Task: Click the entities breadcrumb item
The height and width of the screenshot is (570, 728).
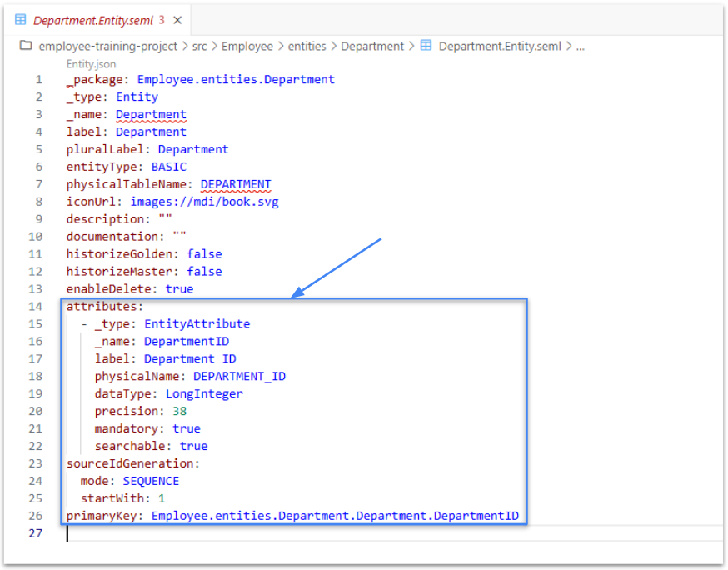Action: click(307, 47)
